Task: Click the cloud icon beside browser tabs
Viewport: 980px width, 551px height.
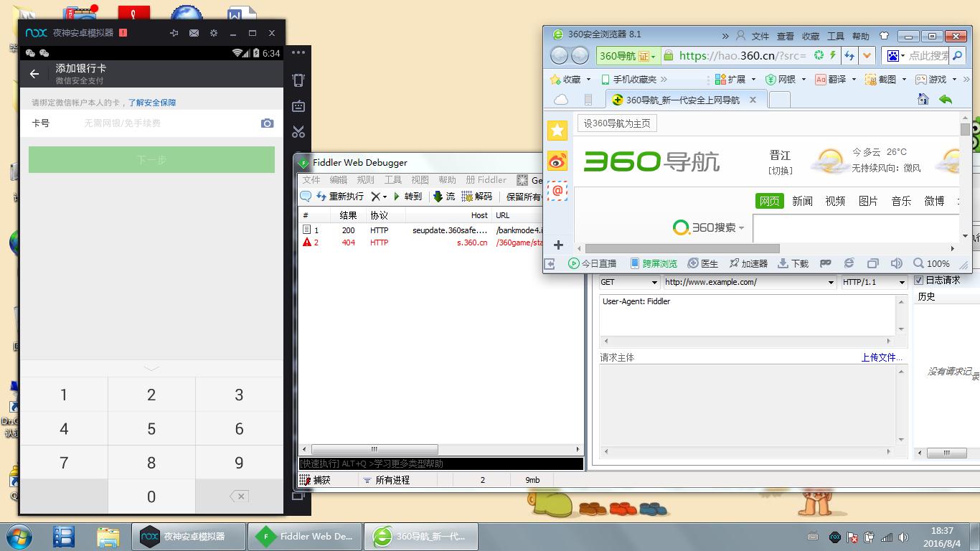Action: click(x=561, y=100)
